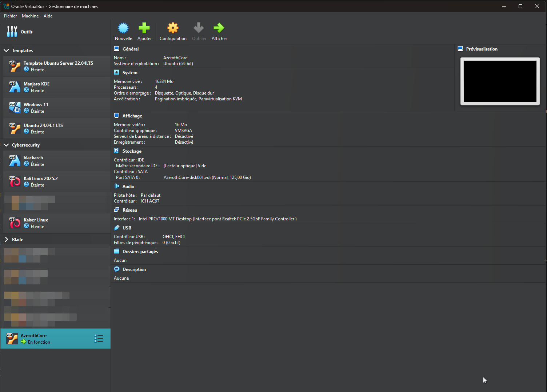Image resolution: width=547 pixels, height=392 pixels.
Task: Open the System settings header link
Action: (130, 73)
